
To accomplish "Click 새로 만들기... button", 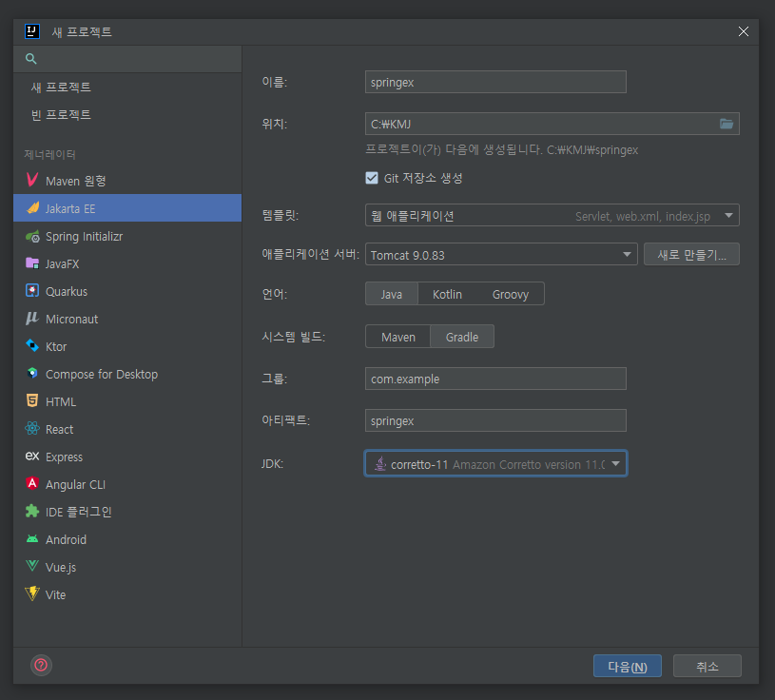I will (x=691, y=255).
